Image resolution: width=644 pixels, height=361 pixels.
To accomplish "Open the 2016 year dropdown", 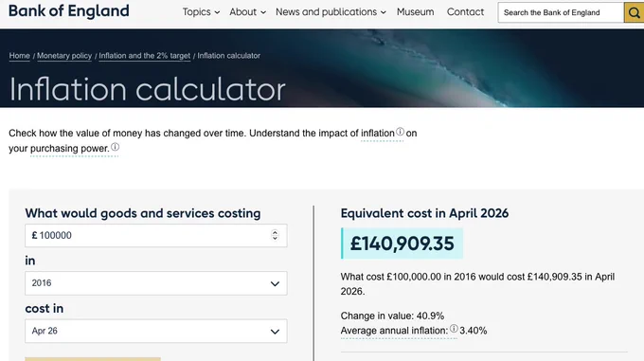I will [x=156, y=283].
